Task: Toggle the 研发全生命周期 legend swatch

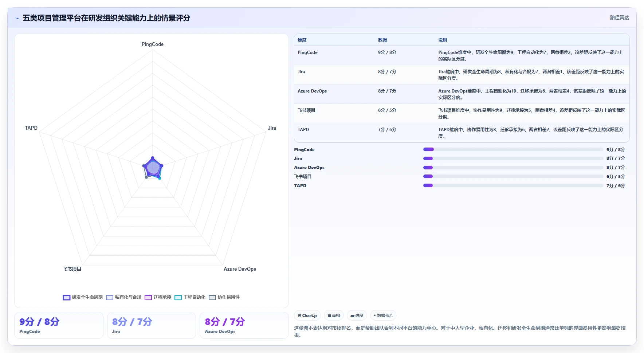Action: pyautogui.click(x=67, y=298)
